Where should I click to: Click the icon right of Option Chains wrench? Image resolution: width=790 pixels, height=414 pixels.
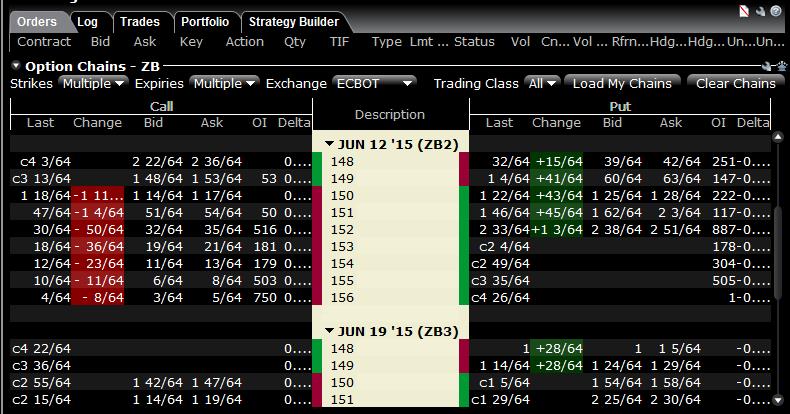pyautogui.click(x=780, y=65)
